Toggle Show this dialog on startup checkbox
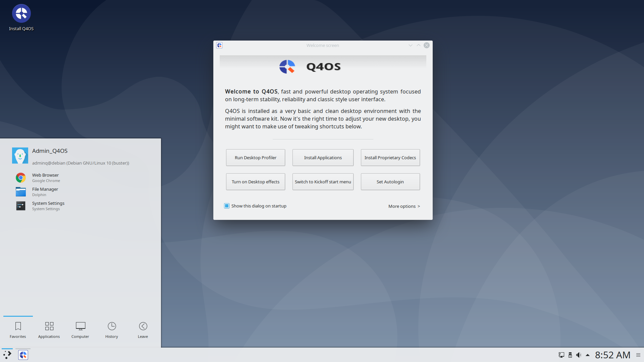The width and height of the screenshot is (644, 362). (x=226, y=206)
